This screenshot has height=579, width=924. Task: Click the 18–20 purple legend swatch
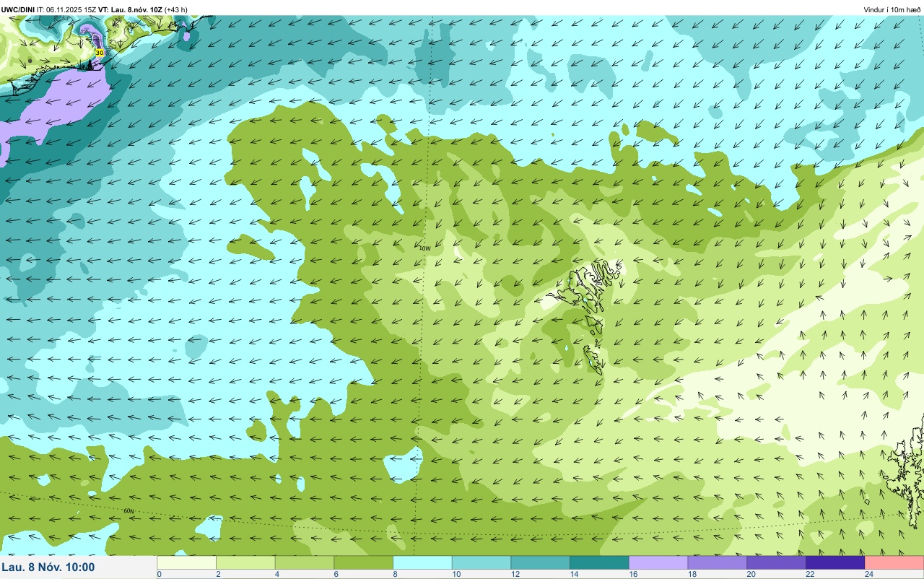(x=718, y=562)
